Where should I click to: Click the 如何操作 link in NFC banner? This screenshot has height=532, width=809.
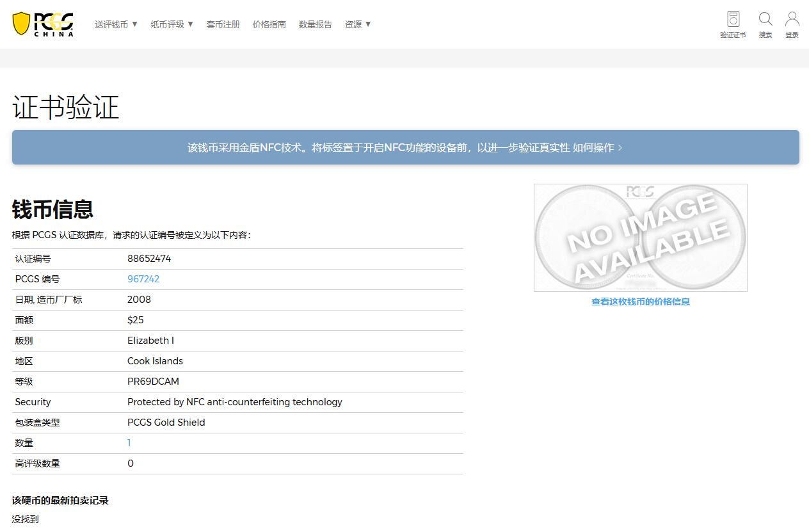click(x=597, y=148)
